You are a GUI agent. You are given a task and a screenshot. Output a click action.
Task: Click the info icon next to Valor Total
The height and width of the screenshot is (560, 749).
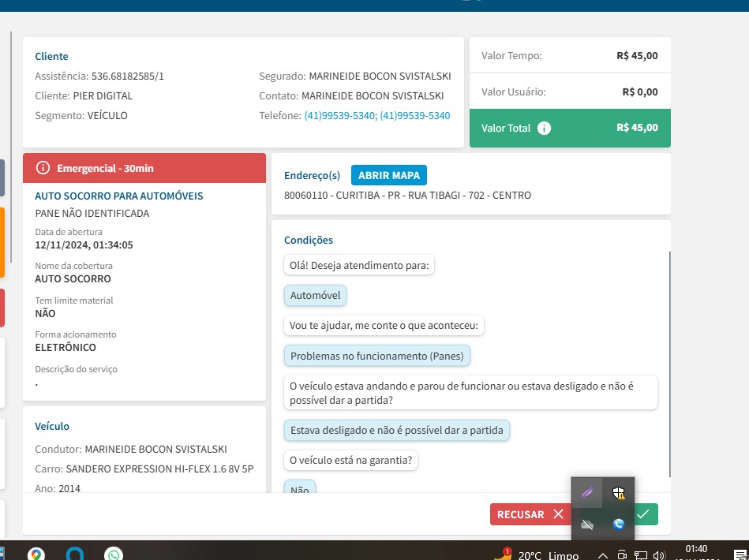point(544,128)
